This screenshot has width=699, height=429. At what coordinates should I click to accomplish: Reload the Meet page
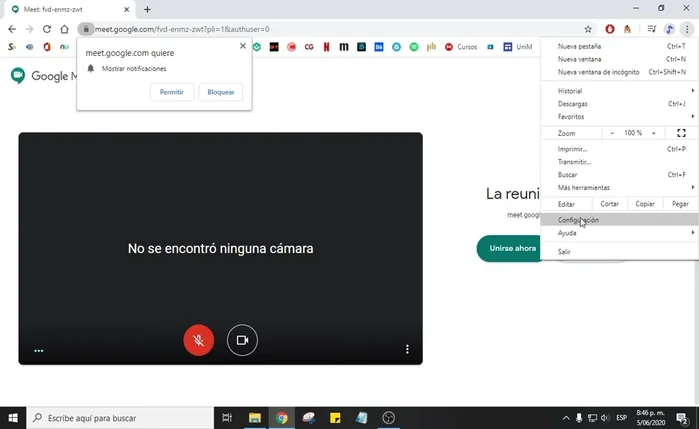[47, 29]
